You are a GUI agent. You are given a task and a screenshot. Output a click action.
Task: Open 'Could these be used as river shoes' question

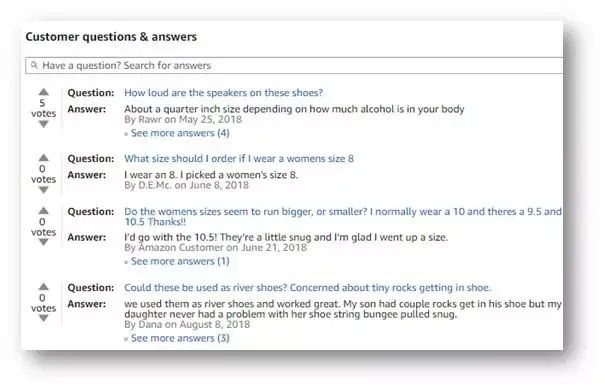pos(308,288)
